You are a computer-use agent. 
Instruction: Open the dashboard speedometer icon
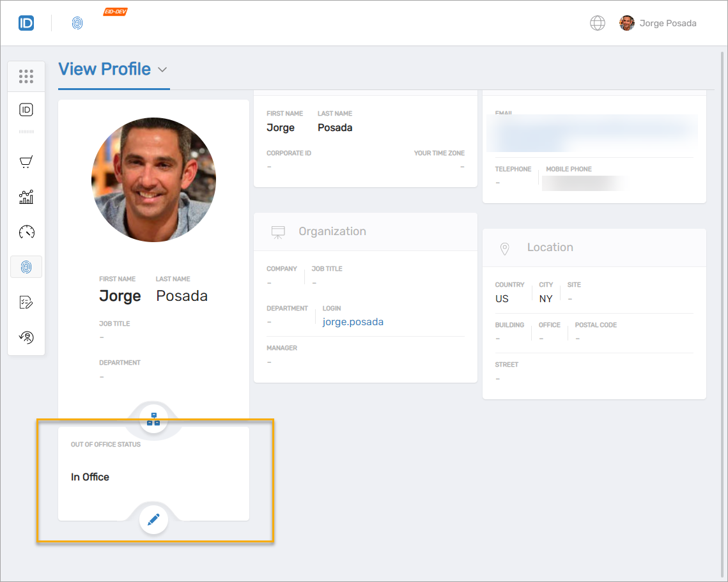click(26, 232)
